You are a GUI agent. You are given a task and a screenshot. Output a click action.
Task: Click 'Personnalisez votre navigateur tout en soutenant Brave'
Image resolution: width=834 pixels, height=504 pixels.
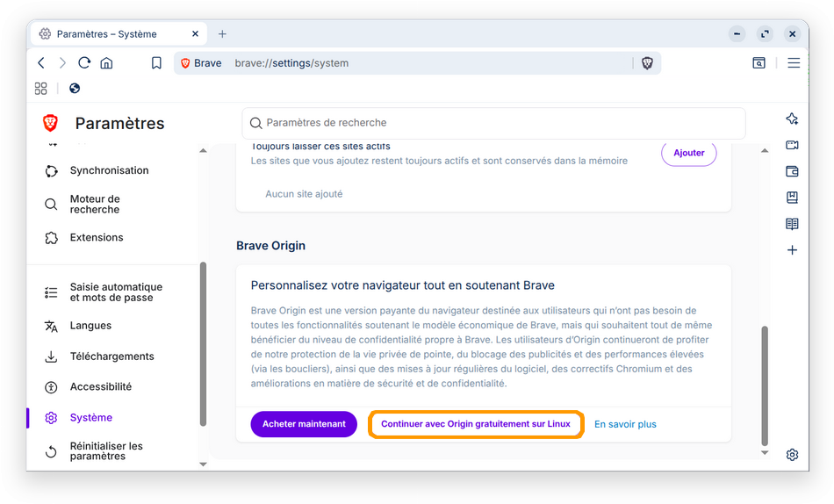(403, 285)
